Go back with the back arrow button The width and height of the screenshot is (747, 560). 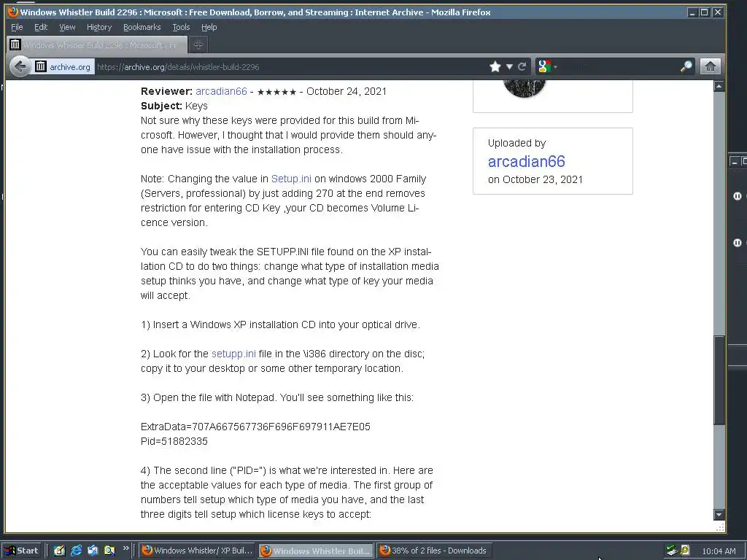coord(20,66)
